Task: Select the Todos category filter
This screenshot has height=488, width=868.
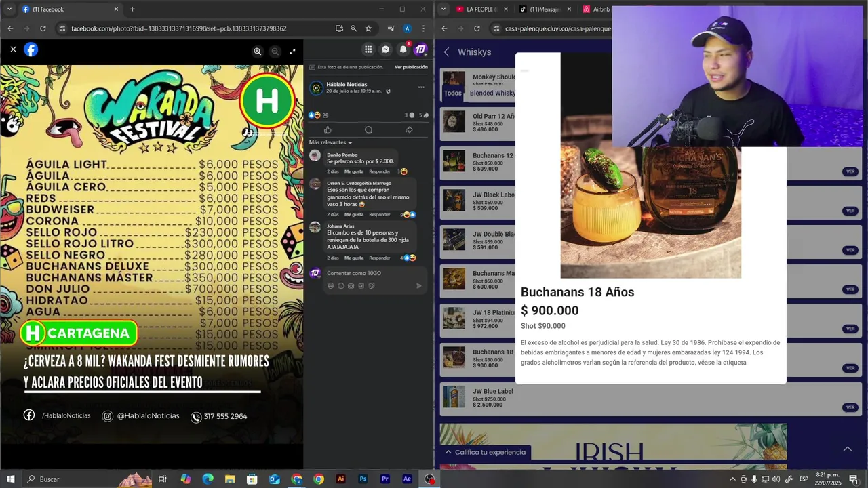Action: click(x=452, y=93)
